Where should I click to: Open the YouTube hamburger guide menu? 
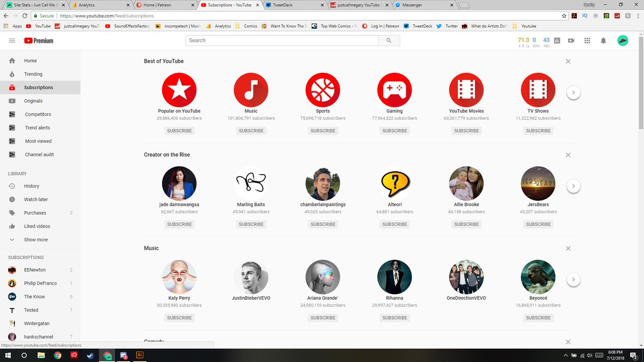[x=12, y=41]
